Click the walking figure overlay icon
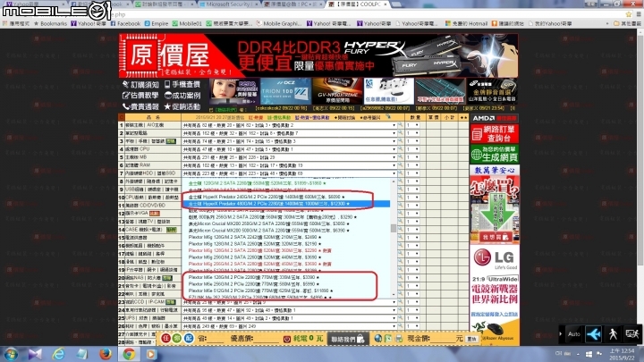The image size is (644, 362). pos(613,334)
